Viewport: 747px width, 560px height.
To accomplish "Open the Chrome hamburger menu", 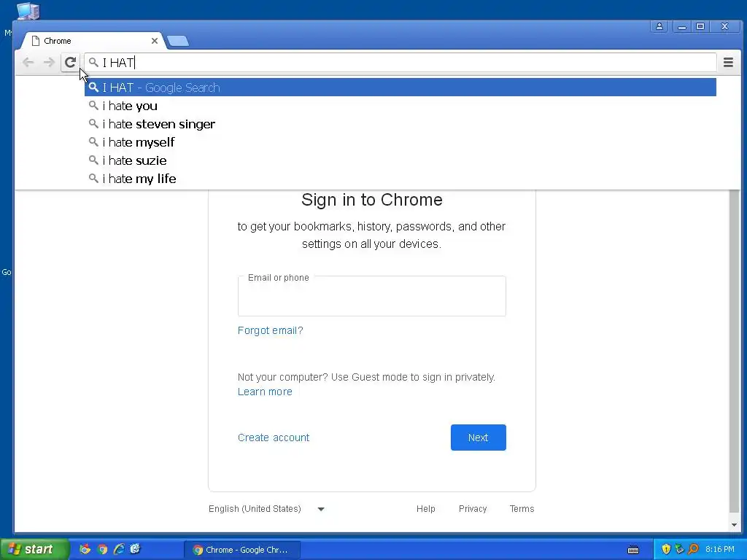I will (x=728, y=63).
